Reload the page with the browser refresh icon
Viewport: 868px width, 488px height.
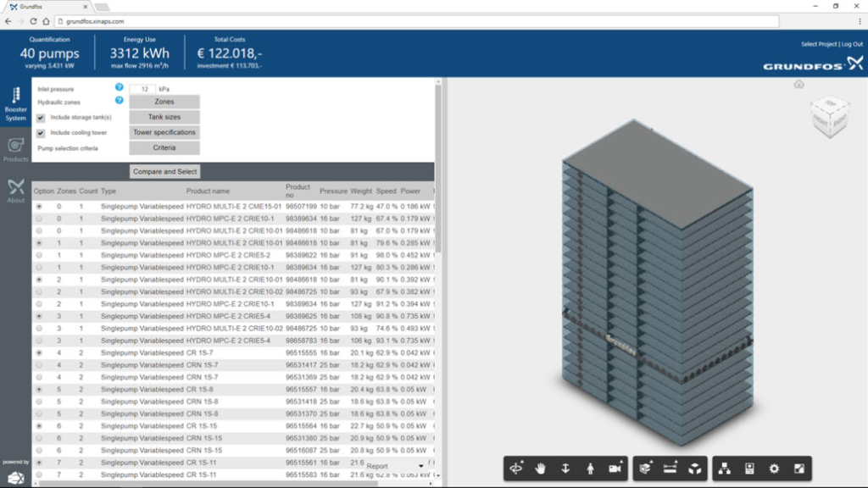click(33, 21)
